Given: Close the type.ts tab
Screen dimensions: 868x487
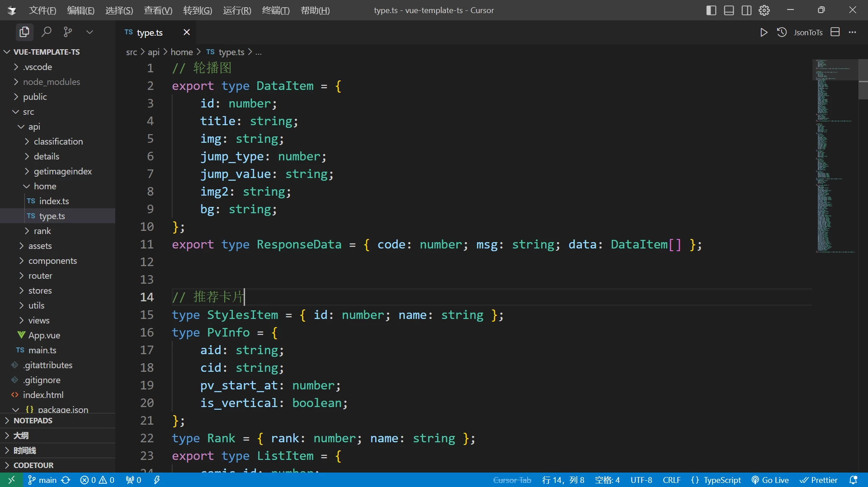Looking at the screenshot, I should [186, 32].
